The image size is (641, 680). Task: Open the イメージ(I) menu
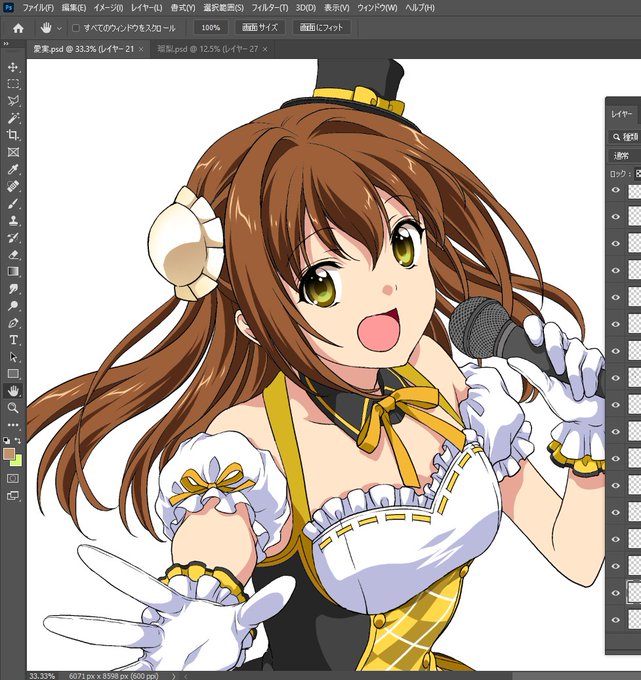point(108,8)
